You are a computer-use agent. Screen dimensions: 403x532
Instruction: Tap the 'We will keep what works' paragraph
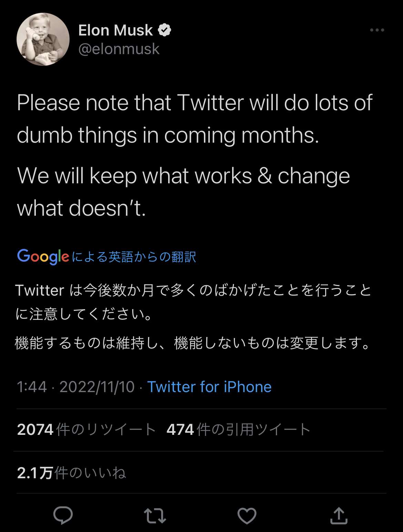(183, 192)
